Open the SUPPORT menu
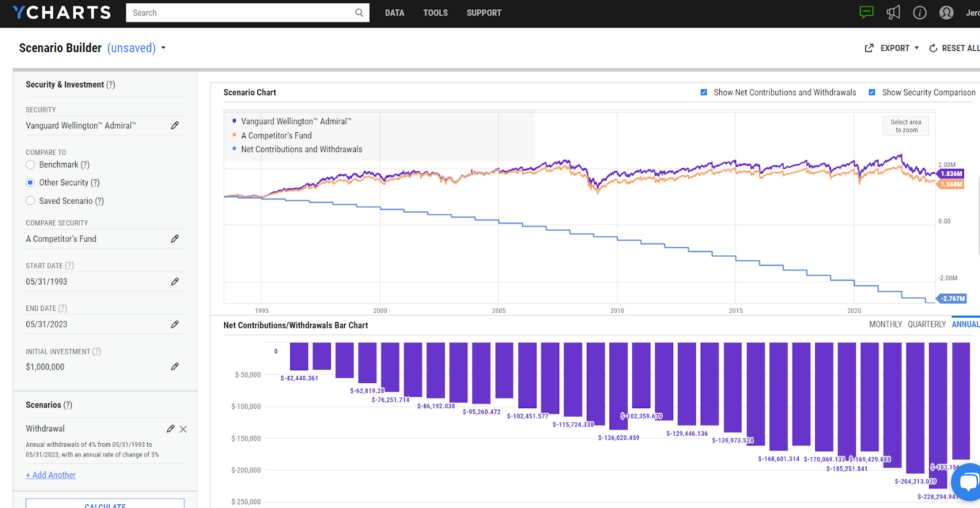Viewport: 980px width, 508px height. point(484,13)
